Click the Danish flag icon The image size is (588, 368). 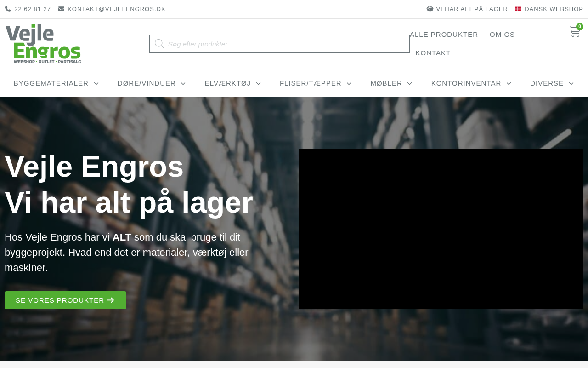point(518,9)
